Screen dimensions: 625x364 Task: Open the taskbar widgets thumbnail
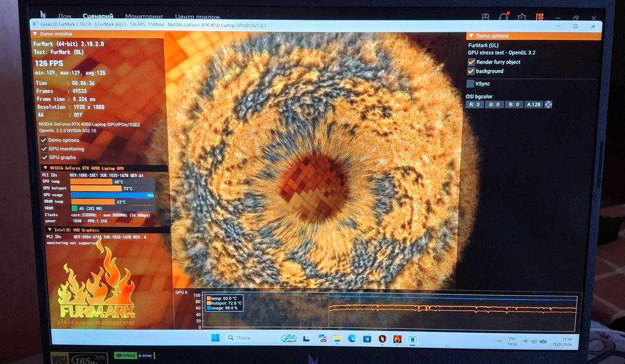pos(289,338)
